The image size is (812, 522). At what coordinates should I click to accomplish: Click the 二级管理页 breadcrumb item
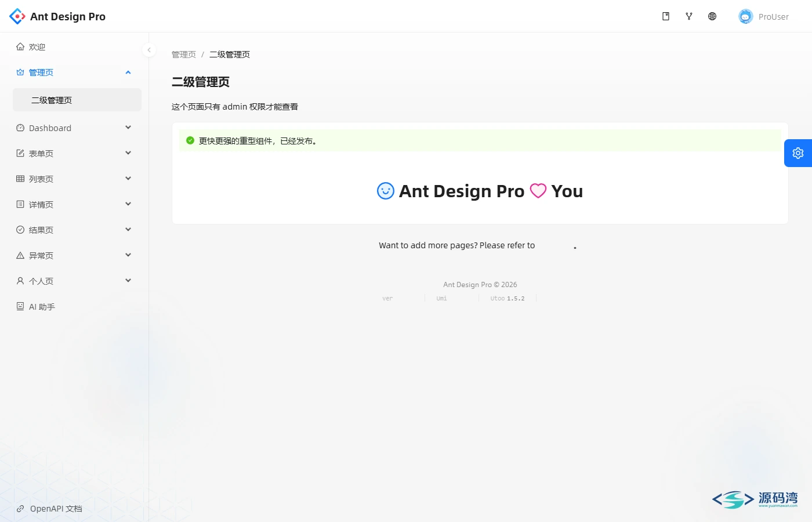point(230,55)
